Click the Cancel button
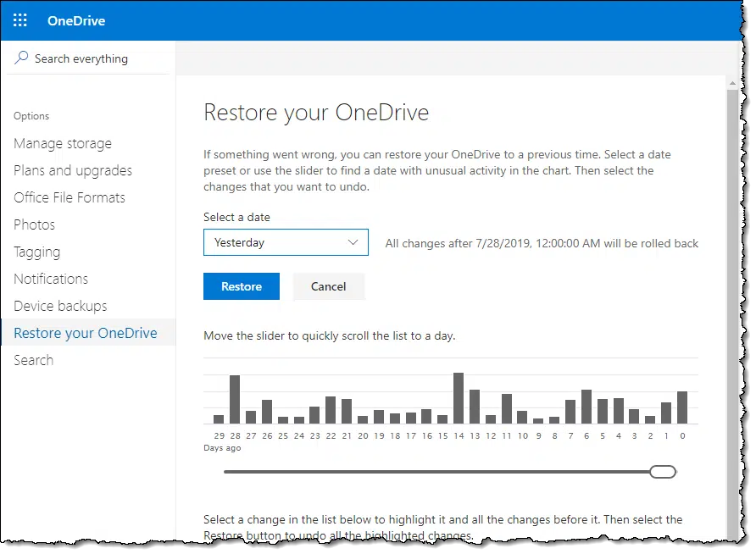This screenshot has height=554, width=756. coord(328,286)
